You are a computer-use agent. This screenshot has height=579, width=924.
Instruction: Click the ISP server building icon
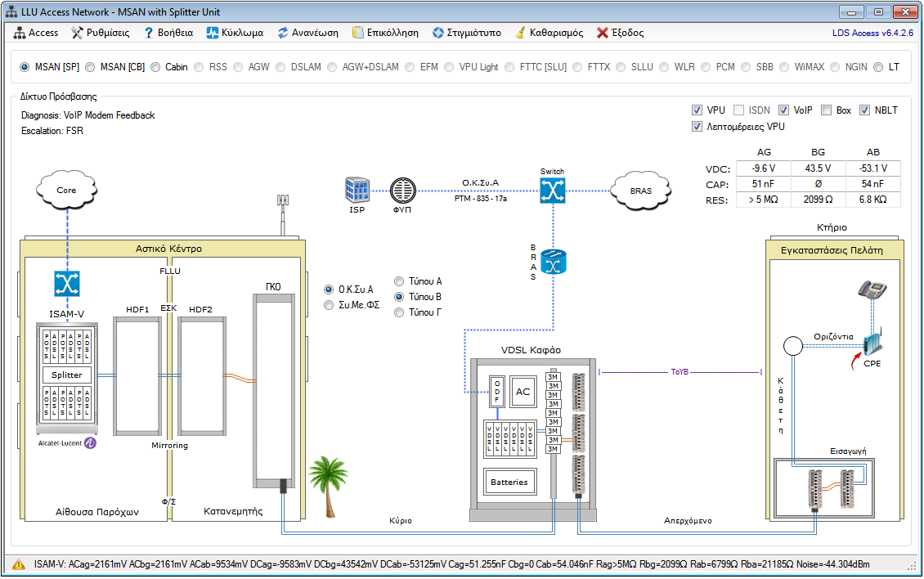(x=357, y=190)
